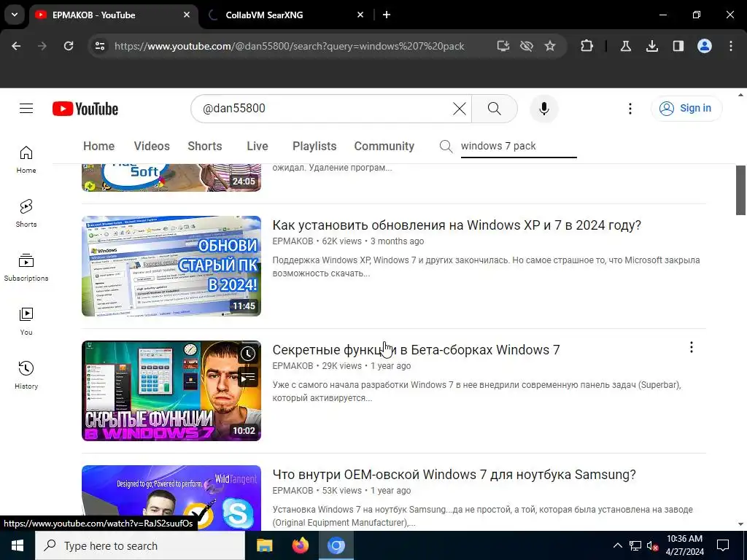
Task: Add Секретные функции video to queue
Action: [248, 378]
